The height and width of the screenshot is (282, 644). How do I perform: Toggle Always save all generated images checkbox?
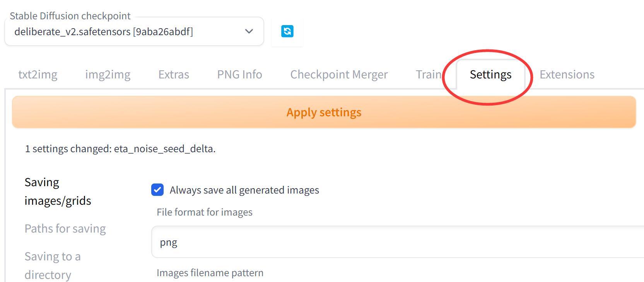click(x=157, y=190)
